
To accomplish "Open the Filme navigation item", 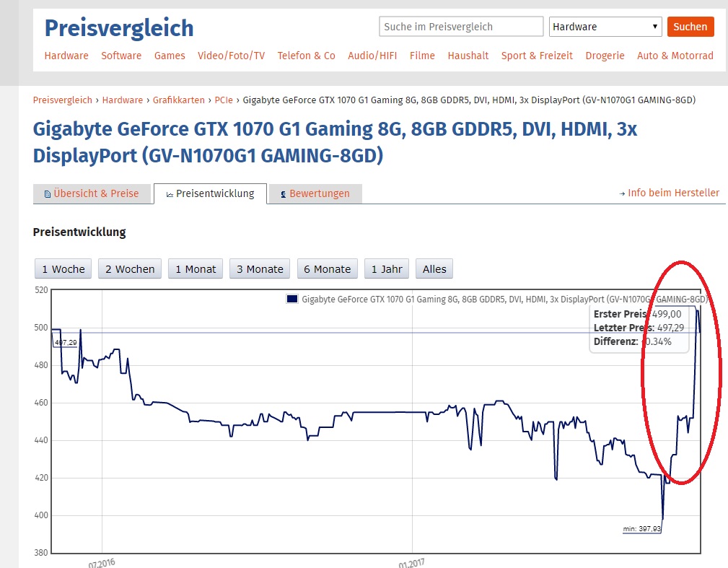I will pyautogui.click(x=422, y=56).
